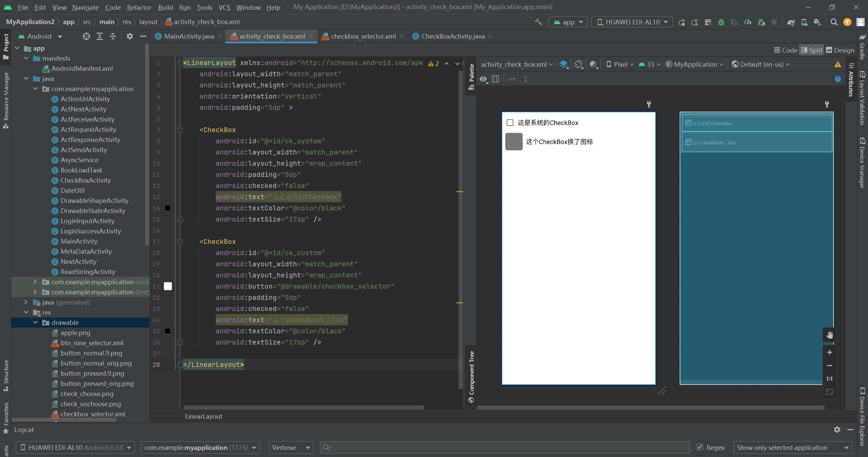The image size is (868, 457).
Task: Click the white color swatch on line 21 gutter
Action: [x=168, y=286]
